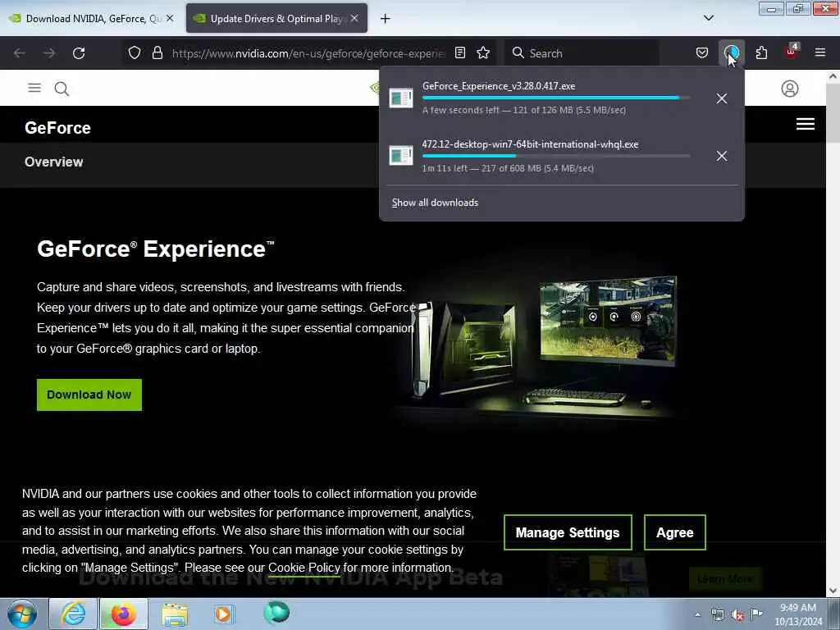This screenshot has width=840, height=630.
Task: Toggle reader view icon in address bar
Action: (x=460, y=52)
